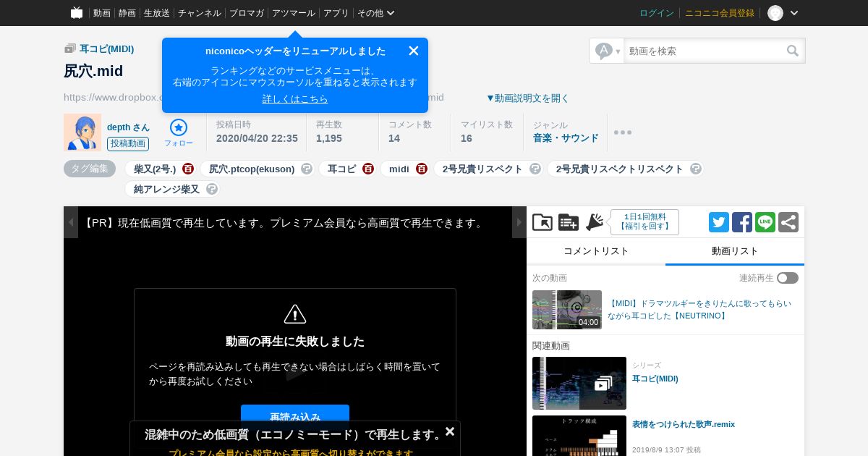Share on Twitter icon

pyautogui.click(x=719, y=222)
